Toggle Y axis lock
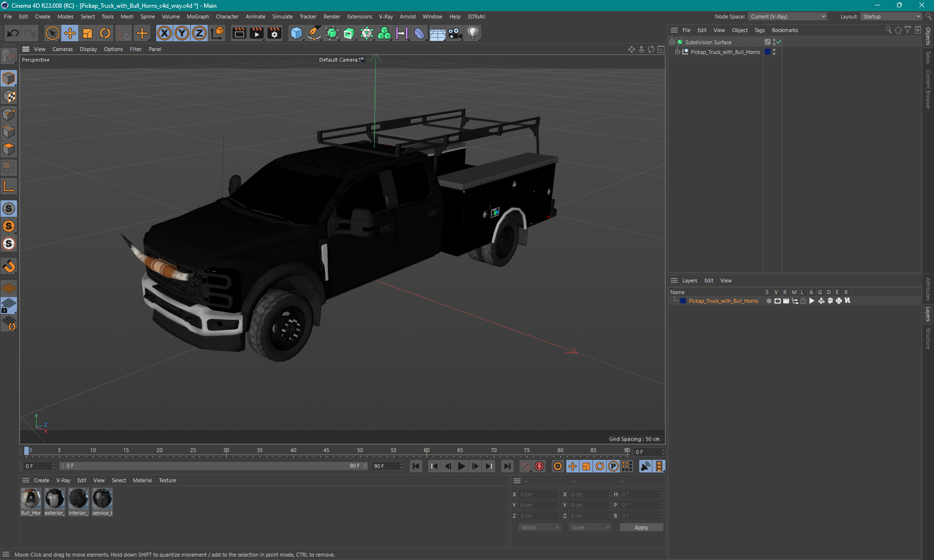The image size is (934, 560). click(x=182, y=33)
